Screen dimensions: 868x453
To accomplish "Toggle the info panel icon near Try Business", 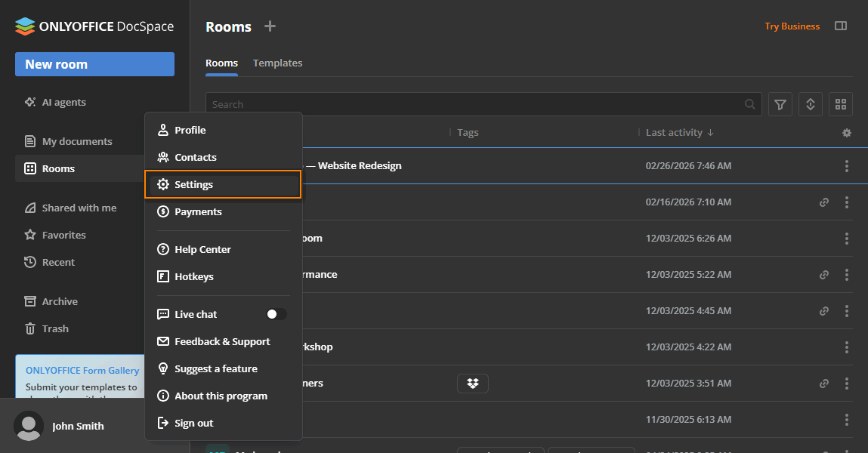I will coord(841,25).
